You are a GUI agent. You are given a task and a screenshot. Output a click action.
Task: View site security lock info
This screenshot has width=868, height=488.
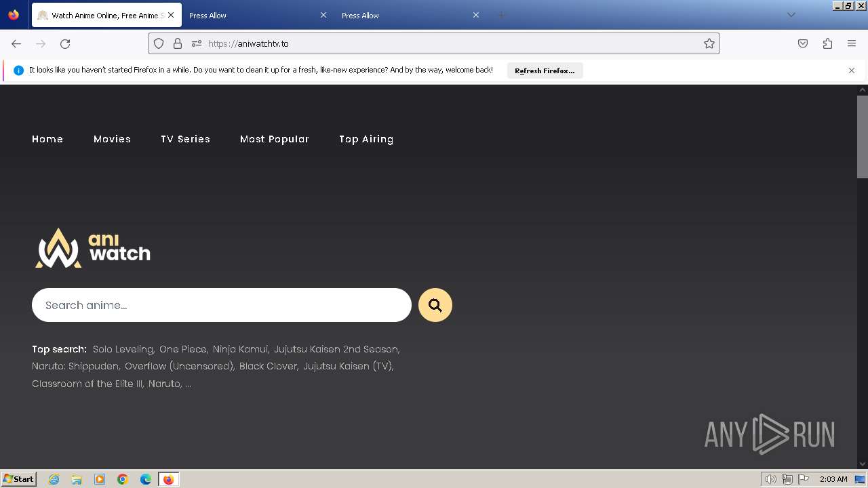pyautogui.click(x=178, y=43)
